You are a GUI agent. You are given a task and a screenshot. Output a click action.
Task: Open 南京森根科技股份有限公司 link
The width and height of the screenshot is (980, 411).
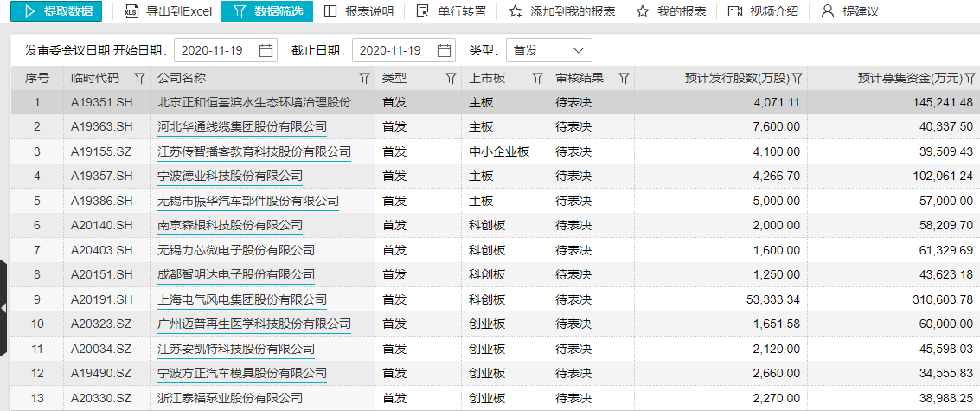(230, 225)
